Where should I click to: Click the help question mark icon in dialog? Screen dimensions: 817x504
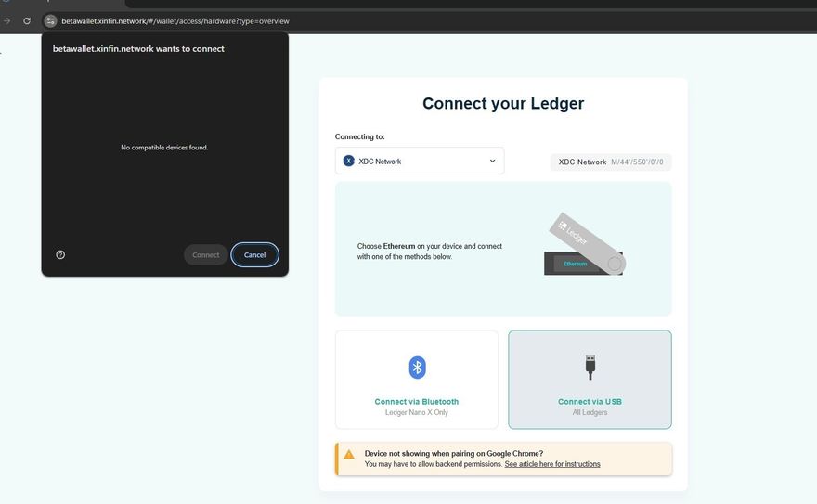tap(60, 254)
